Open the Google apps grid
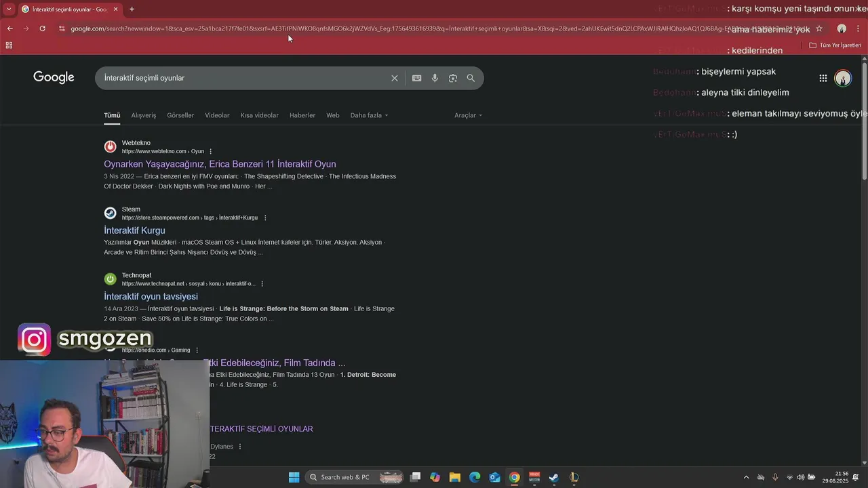This screenshot has height=488, width=868. coord(823,78)
